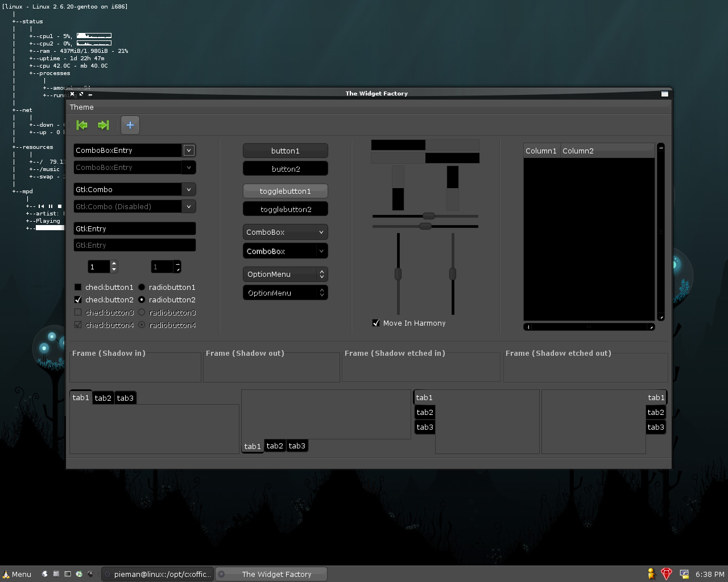Click the Column1 list header
Viewport: 728px width, 582px height.
click(541, 151)
